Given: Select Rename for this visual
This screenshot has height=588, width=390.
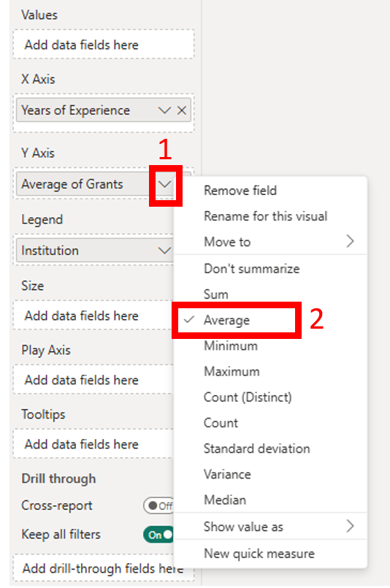Looking at the screenshot, I should click(270, 216).
